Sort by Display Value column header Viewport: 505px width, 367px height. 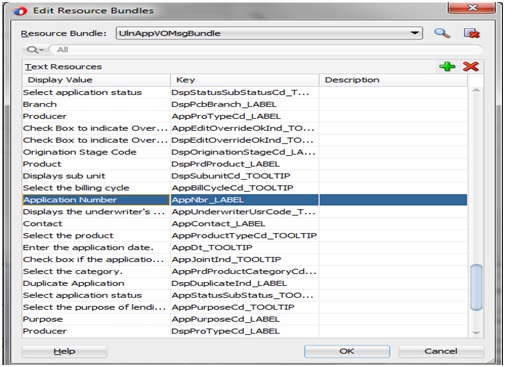click(96, 80)
